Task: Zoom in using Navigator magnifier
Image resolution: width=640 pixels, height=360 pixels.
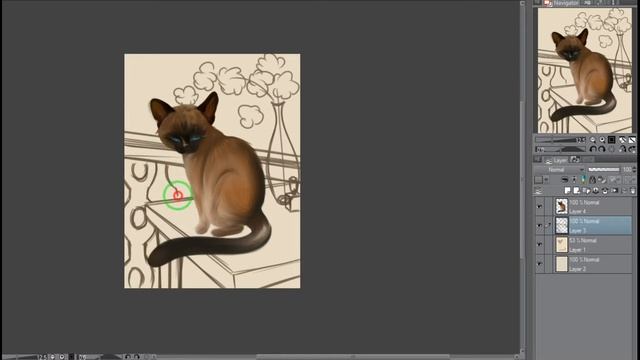Action: tap(602, 140)
